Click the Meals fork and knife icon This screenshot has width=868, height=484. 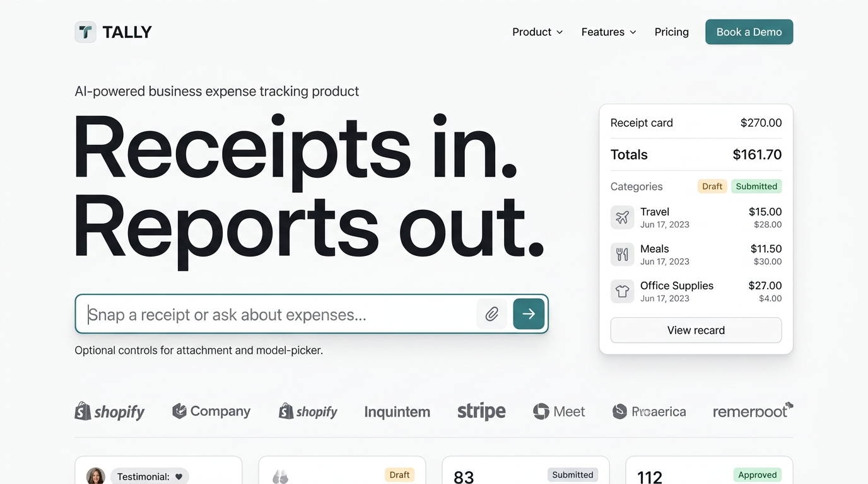click(x=622, y=255)
